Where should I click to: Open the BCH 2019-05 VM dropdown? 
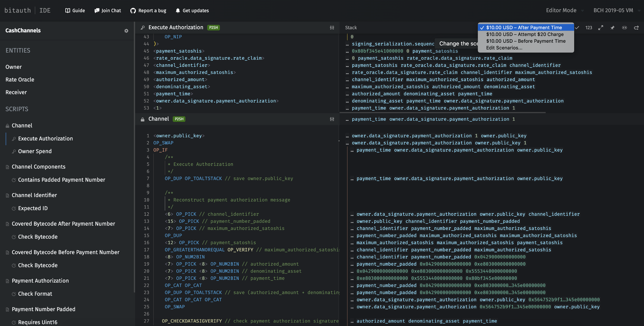[x=616, y=10]
